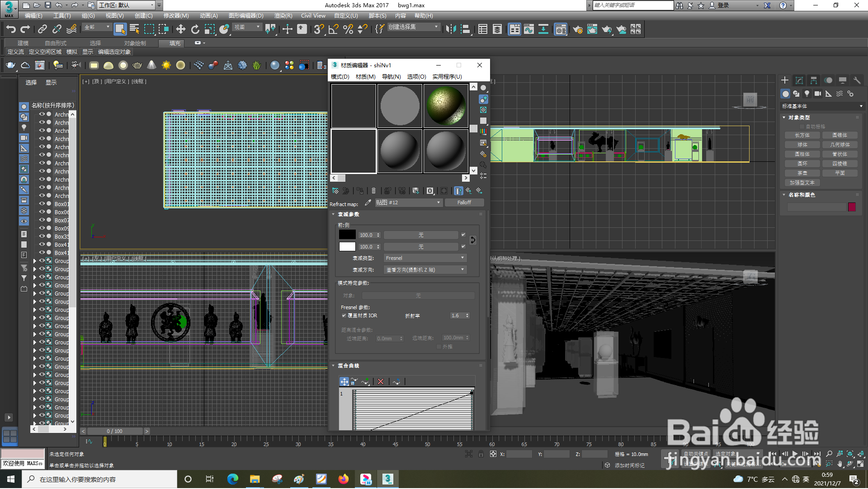Click the 茶壶 teapot primitive button
This screenshot has width=868, height=489.
(x=802, y=173)
